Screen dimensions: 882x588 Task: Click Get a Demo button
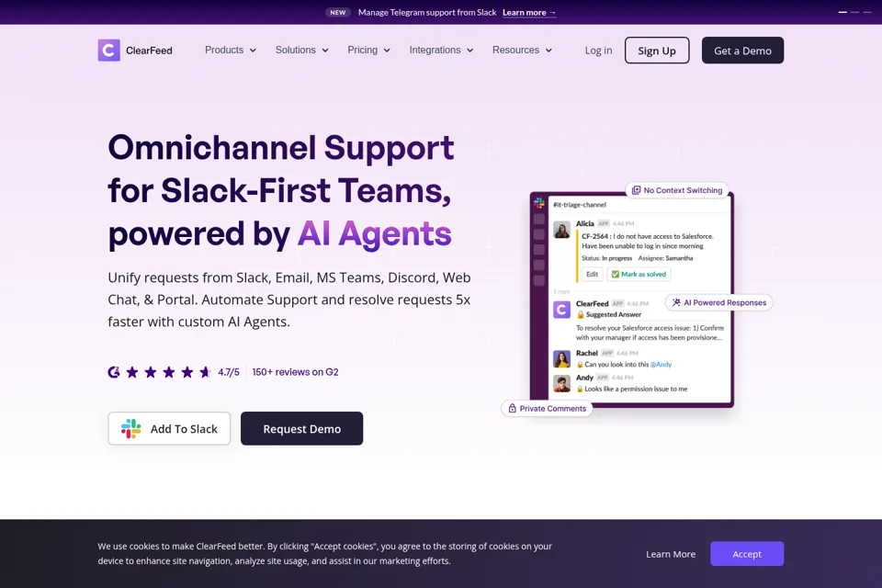coord(742,51)
